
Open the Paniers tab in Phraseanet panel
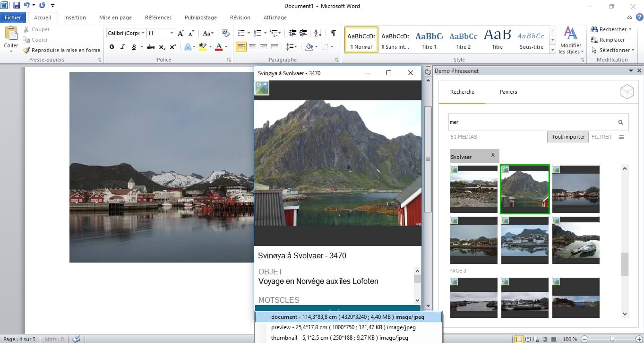(508, 92)
